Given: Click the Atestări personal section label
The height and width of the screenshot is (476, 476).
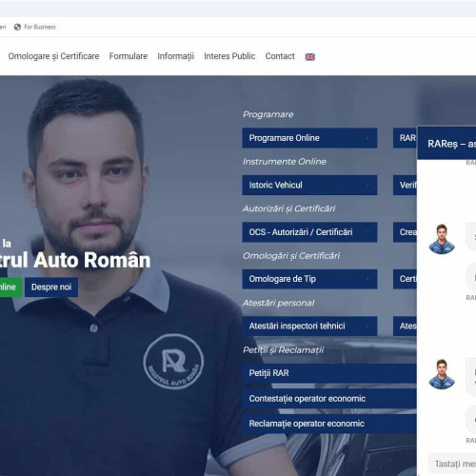Looking at the screenshot, I should (x=279, y=303).
